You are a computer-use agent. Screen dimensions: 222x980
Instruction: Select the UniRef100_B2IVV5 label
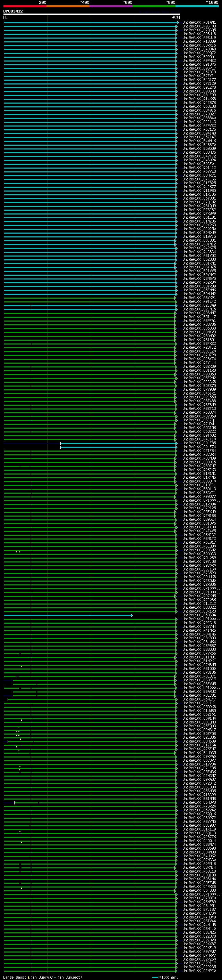[x=199, y=271]
